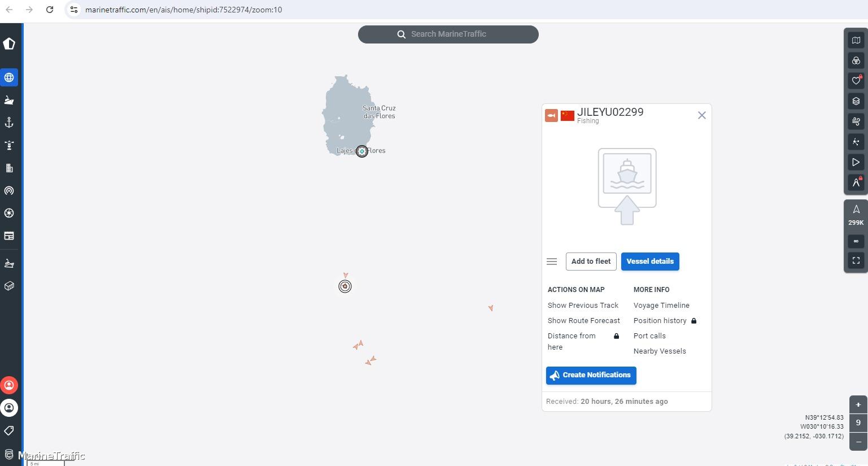Click Show Previous Track link
Viewport: 868px width, 466px height.
(583, 305)
